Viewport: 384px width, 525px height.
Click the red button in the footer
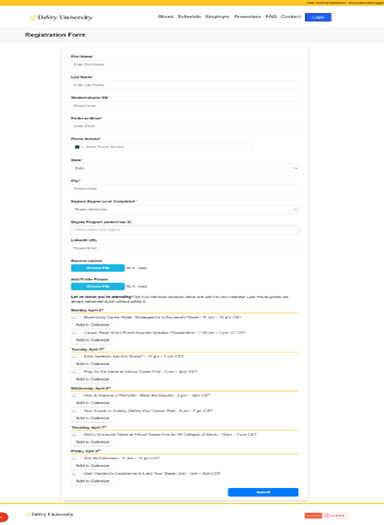point(313,515)
